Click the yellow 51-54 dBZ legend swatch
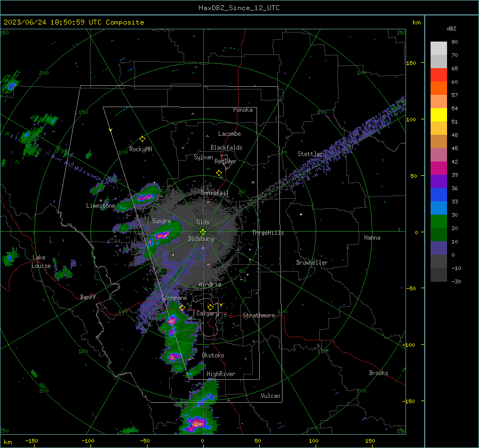The height and width of the screenshot is (448, 479). pos(439,115)
